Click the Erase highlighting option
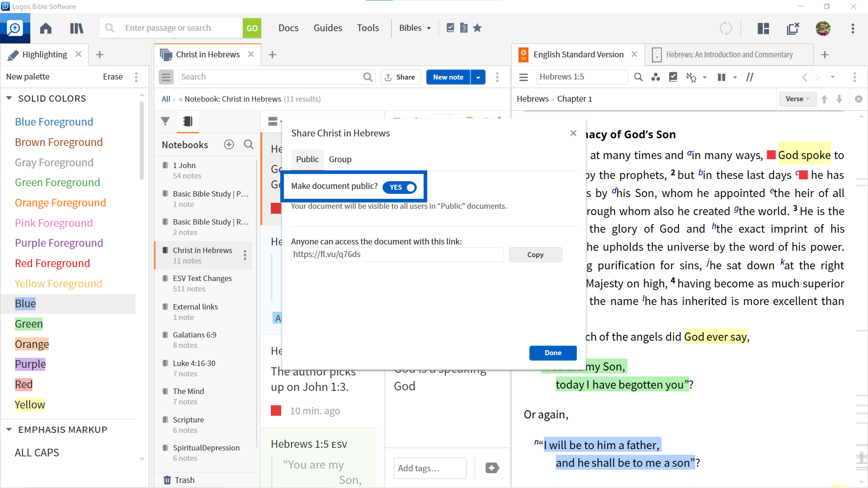Viewport: 868px width, 488px height. point(113,77)
